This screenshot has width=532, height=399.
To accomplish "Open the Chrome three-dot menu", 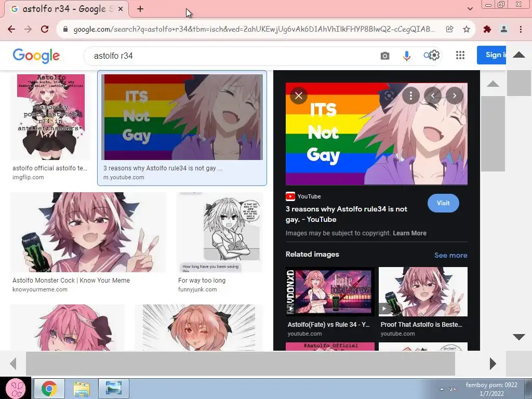I will 521,29.
